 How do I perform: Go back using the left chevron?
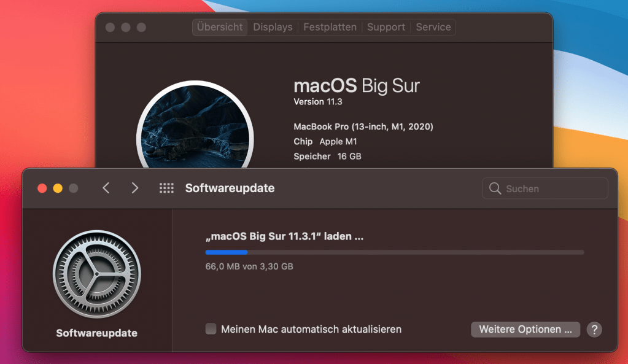click(106, 188)
